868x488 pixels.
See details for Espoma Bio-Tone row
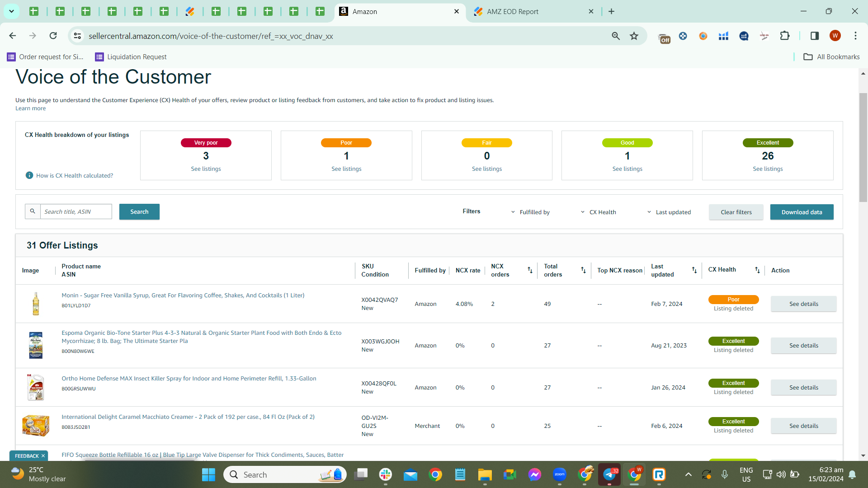803,346
